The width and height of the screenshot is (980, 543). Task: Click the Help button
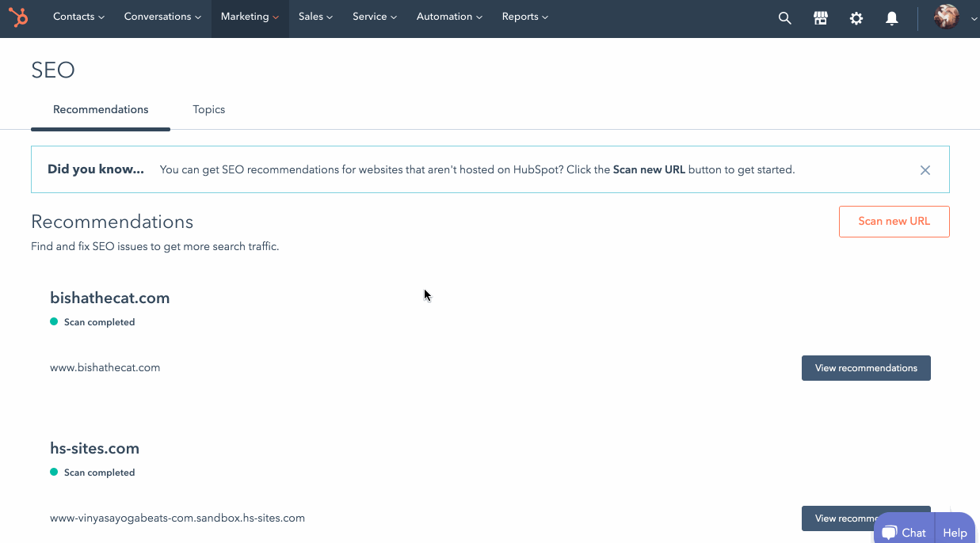coord(955,533)
